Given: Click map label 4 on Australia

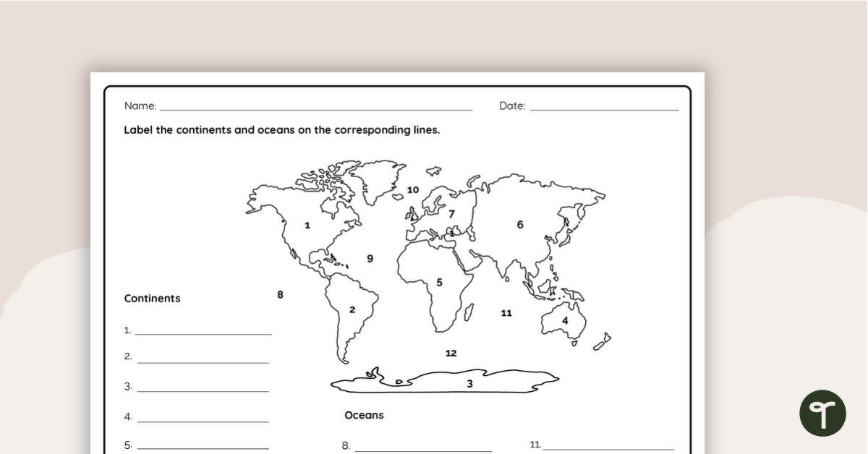Looking at the screenshot, I should coord(565,321).
